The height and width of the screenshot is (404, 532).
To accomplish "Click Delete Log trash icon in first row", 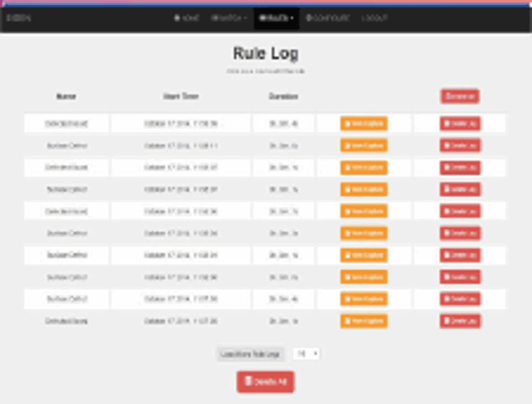I will point(447,124).
